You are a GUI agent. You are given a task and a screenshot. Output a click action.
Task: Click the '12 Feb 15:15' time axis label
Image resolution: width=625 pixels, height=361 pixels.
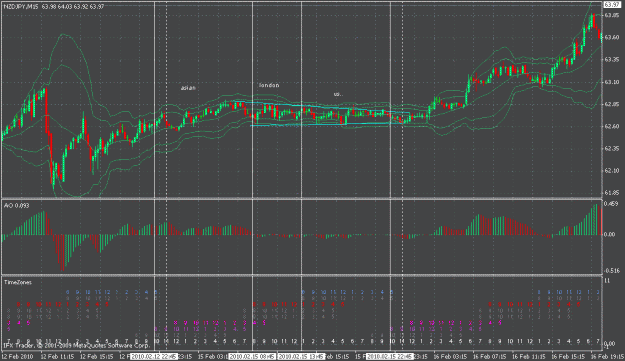point(96,356)
